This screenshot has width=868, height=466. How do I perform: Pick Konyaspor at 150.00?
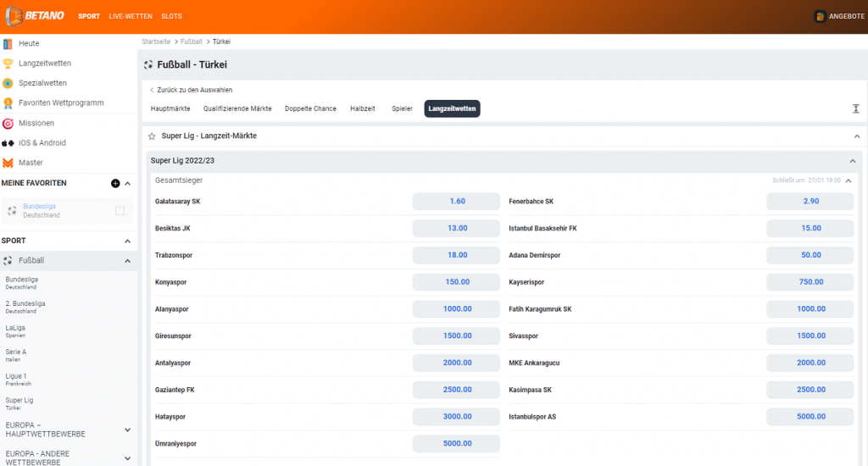point(456,282)
